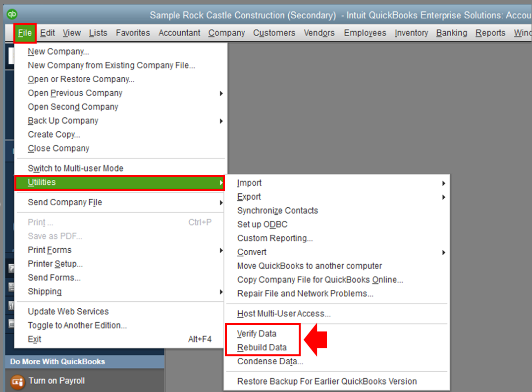Choose Condense Data... utility
Viewport: 532px width, 392px height.
(337, 361)
